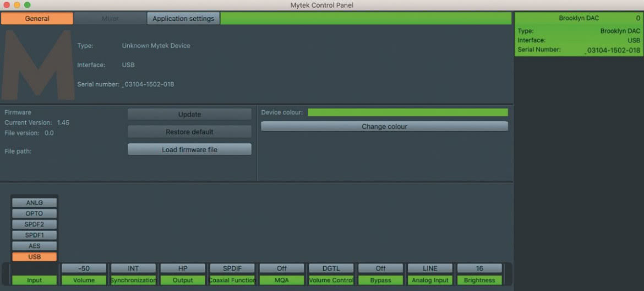Open the Volume value -50 selector
Image resolution: width=644 pixels, height=291 pixels.
[84, 268]
